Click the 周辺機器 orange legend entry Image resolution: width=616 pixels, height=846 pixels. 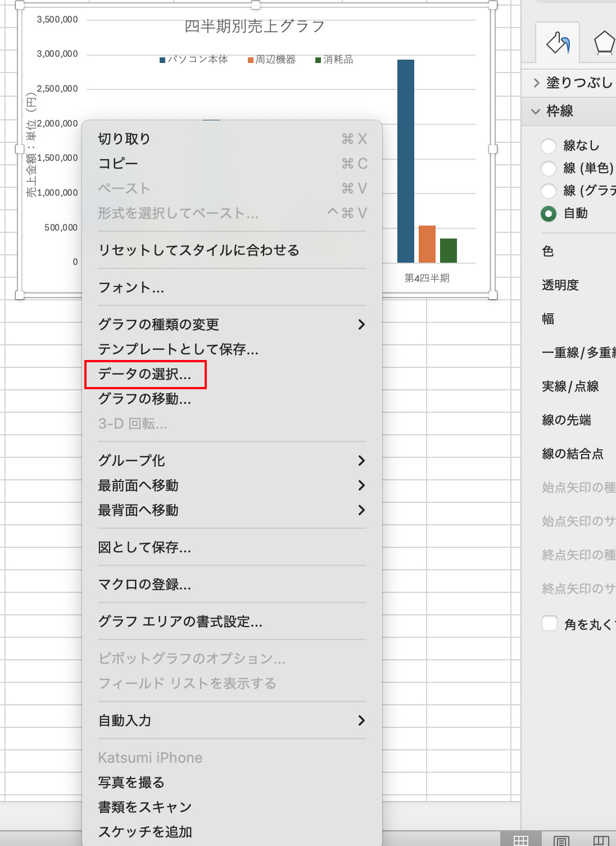271,60
